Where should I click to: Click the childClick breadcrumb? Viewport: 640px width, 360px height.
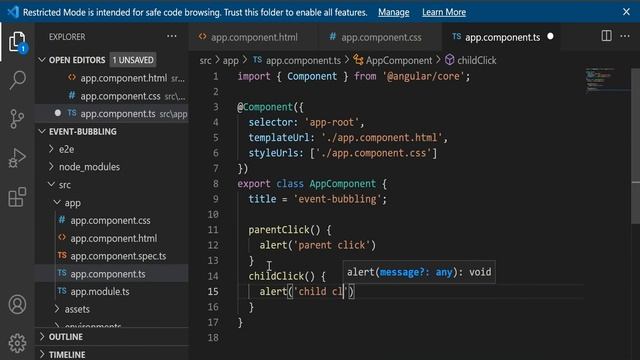point(477,60)
